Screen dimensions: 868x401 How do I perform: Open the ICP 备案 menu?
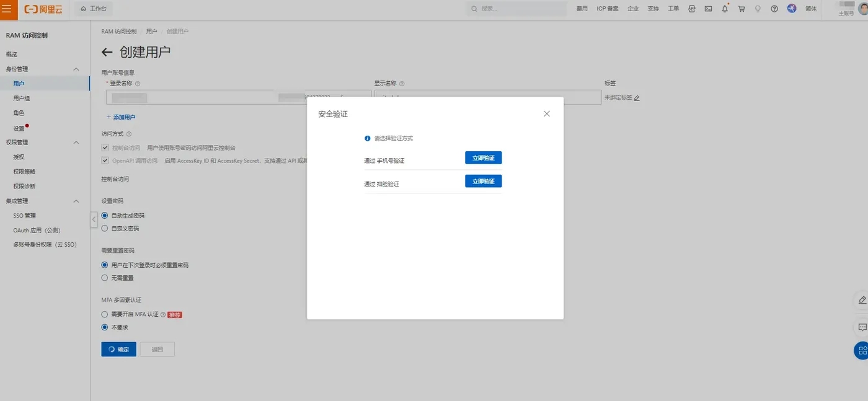click(x=608, y=9)
